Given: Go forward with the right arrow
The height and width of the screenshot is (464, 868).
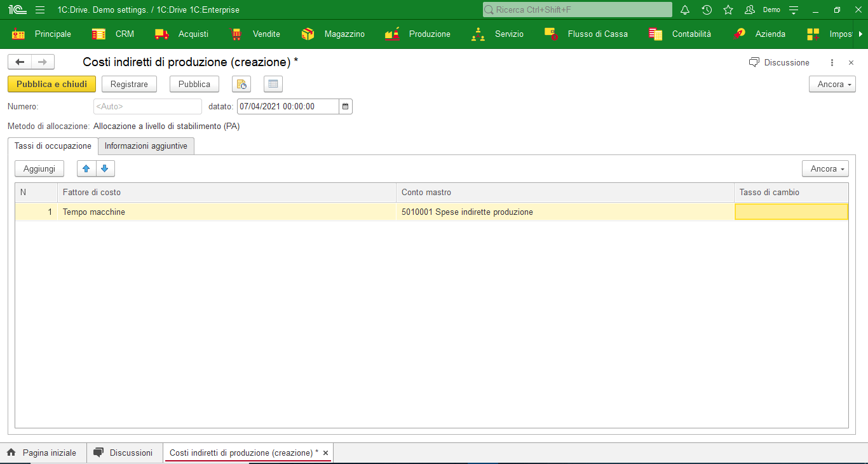Looking at the screenshot, I should [43, 62].
